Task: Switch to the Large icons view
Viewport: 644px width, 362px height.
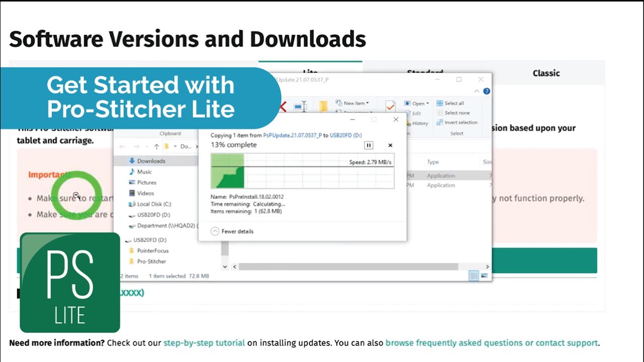Action: click(484, 276)
